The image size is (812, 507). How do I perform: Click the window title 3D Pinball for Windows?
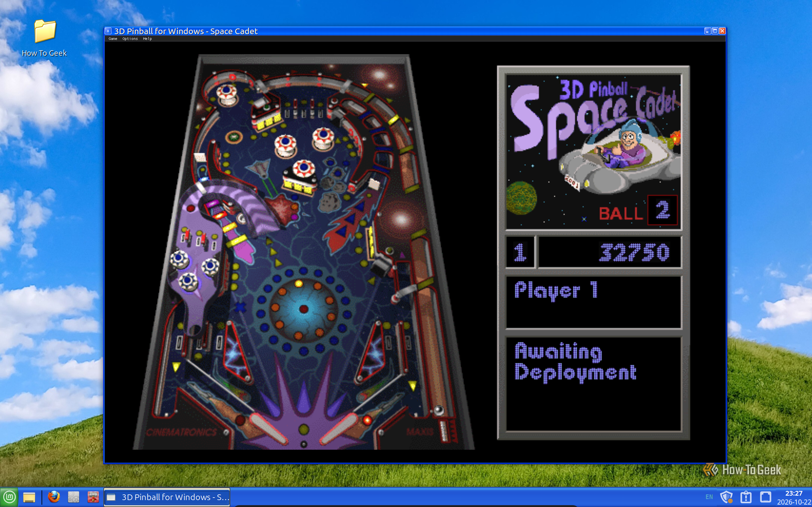pos(186,31)
